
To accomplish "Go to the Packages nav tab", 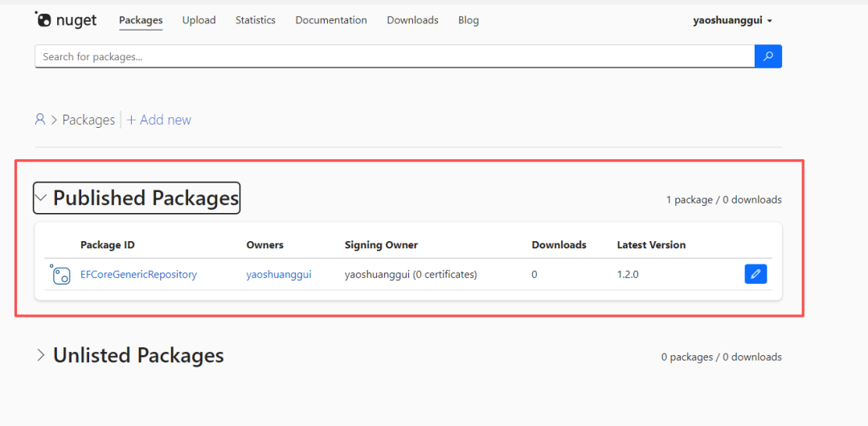I will click(141, 20).
